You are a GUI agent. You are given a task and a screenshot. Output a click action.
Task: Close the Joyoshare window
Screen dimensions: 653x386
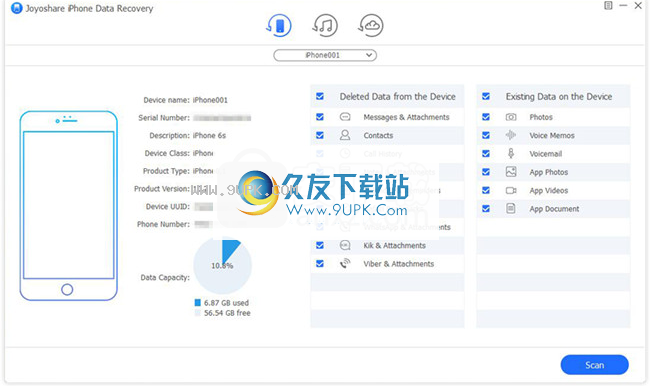[x=638, y=5]
